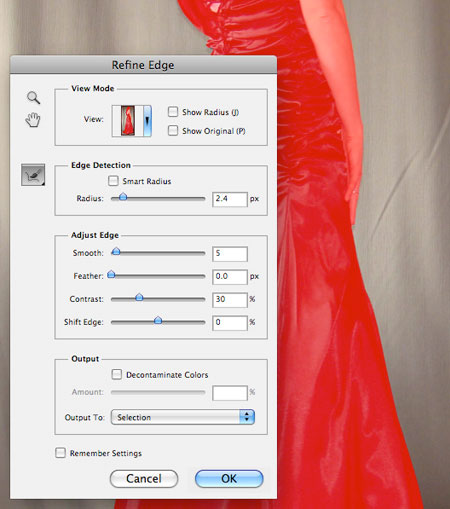Check the Remember Settings box
Image resolution: width=450 pixels, height=509 pixels.
click(60, 453)
